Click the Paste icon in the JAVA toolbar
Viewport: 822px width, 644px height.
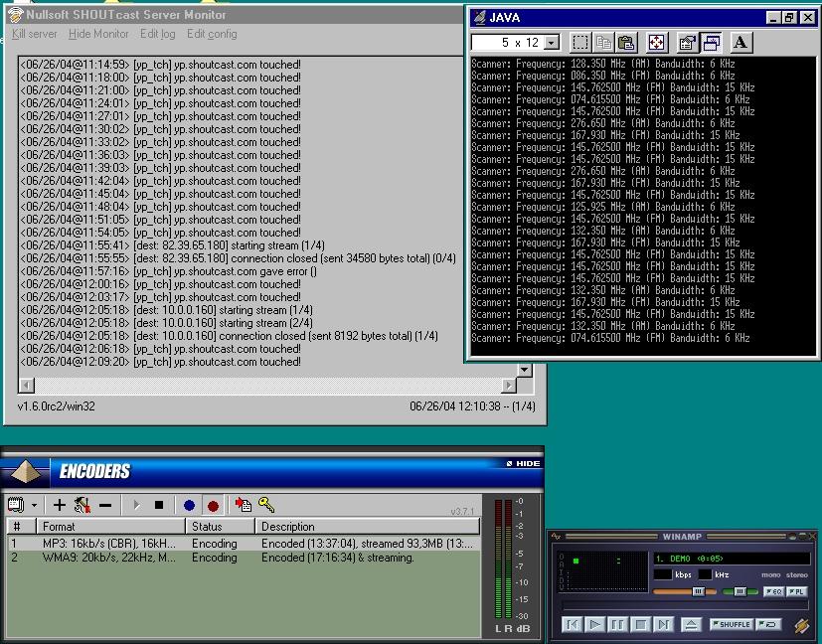pos(628,42)
